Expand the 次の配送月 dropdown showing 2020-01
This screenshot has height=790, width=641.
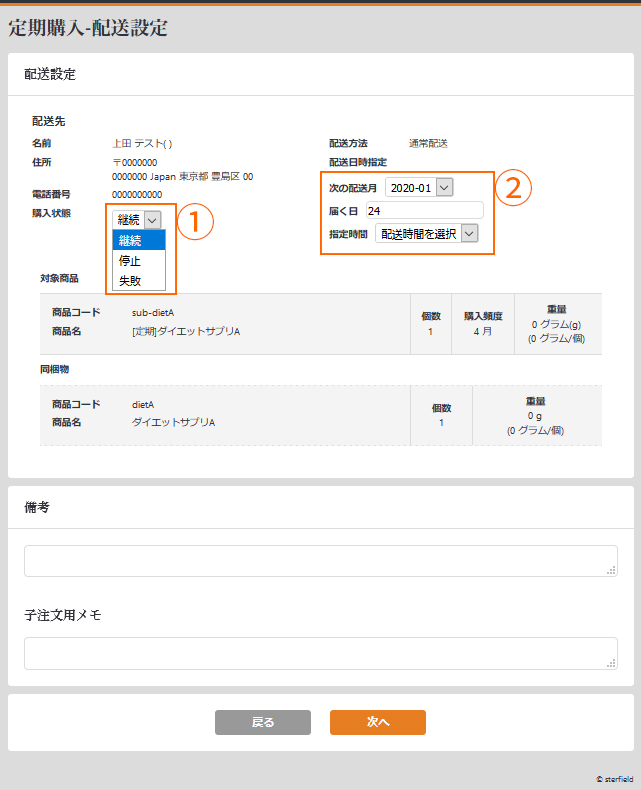click(x=419, y=187)
